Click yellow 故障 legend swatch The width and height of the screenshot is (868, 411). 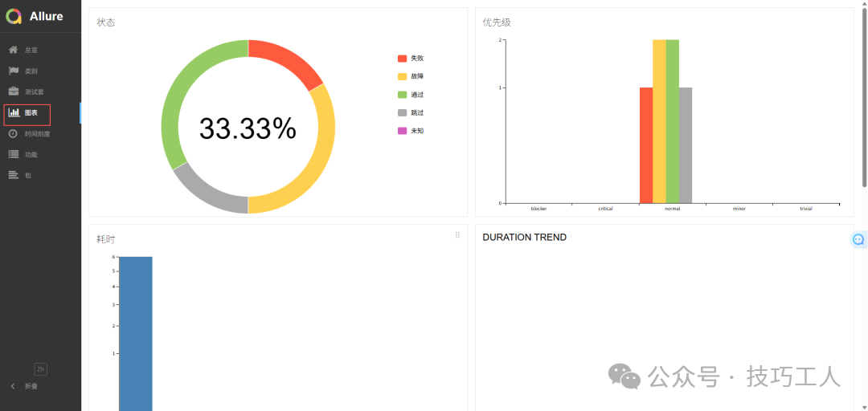(402, 76)
